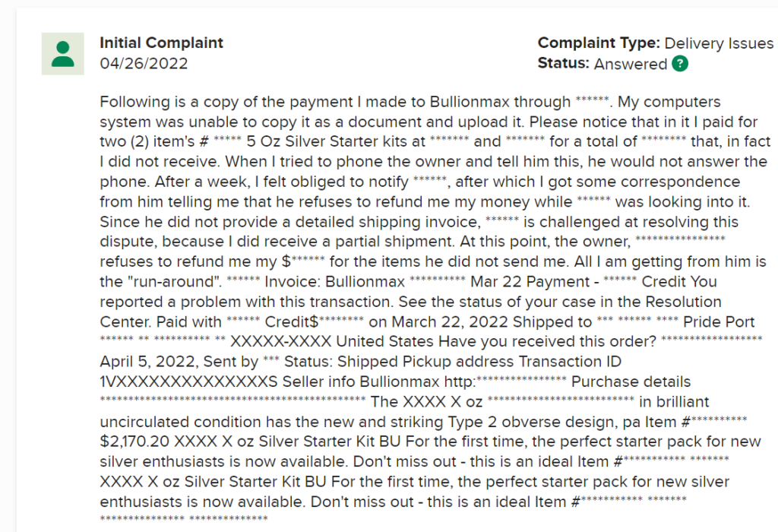Click the Complaint Type label
This screenshot has width=778, height=532.
[x=599, y=43]
